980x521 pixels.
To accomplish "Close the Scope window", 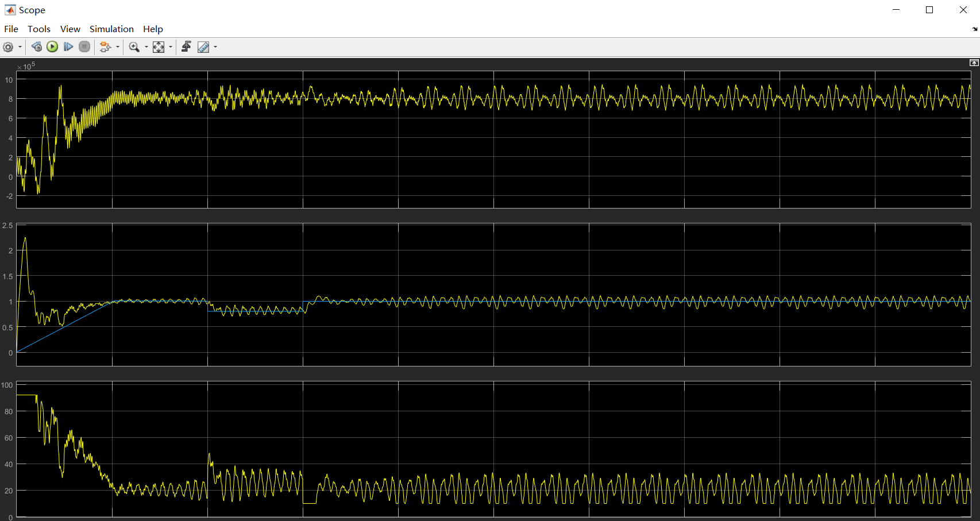I will click(x=963, y=10).
